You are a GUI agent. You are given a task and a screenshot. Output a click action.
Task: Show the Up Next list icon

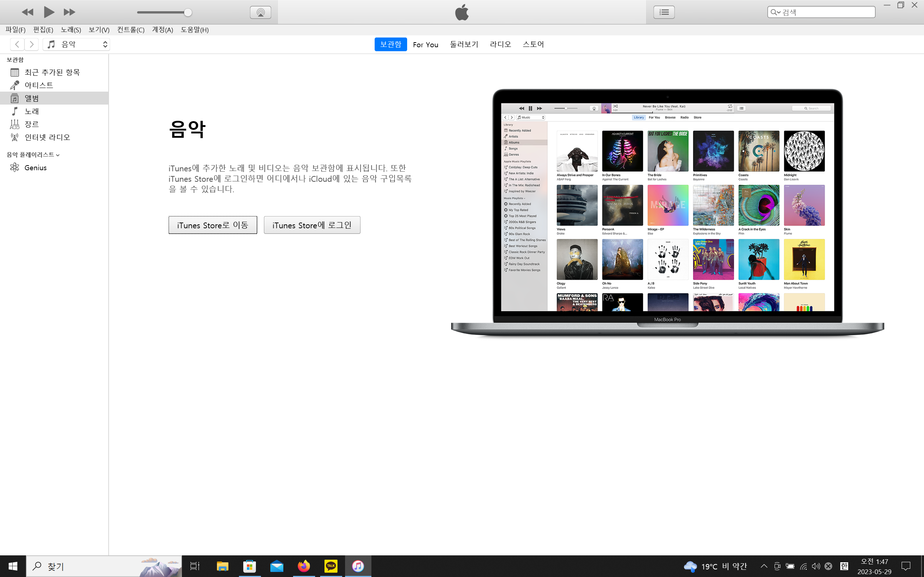(x=664, y=12)
